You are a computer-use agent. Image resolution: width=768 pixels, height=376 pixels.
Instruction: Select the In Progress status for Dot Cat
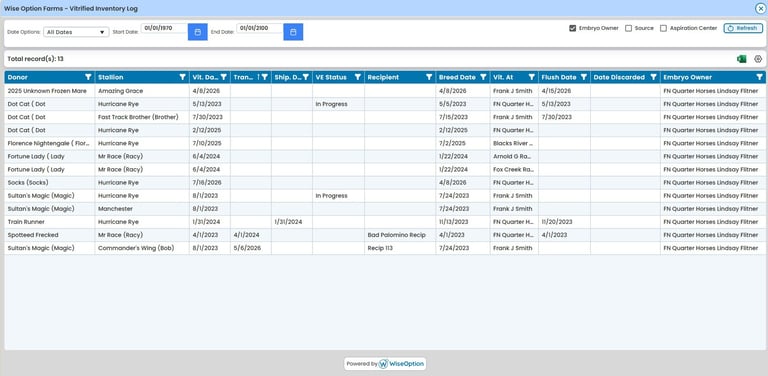click(338, 104)
